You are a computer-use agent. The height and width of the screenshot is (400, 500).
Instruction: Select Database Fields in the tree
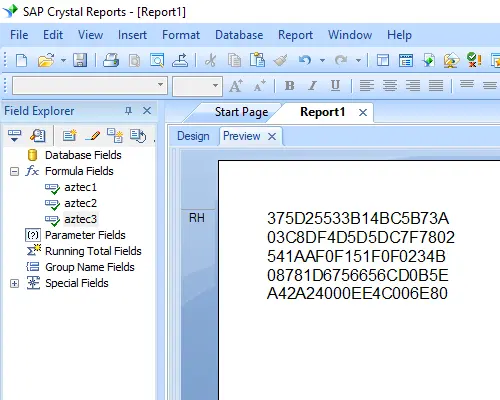point(83,155)
